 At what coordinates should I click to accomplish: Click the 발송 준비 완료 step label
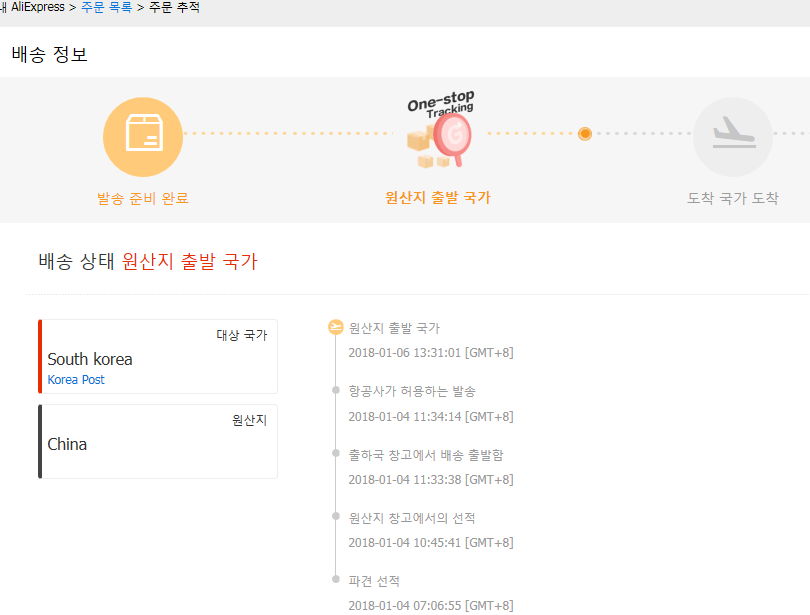click(142, 198)
